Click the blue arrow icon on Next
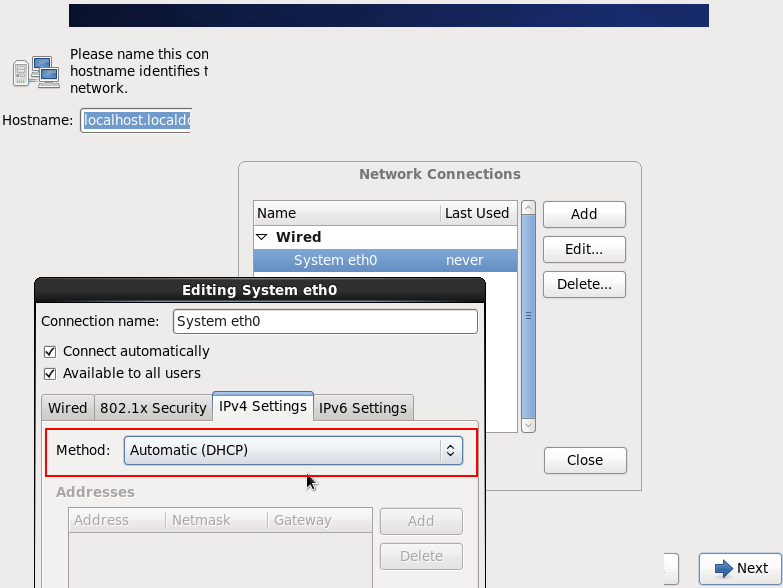 [x=724, y=569]
